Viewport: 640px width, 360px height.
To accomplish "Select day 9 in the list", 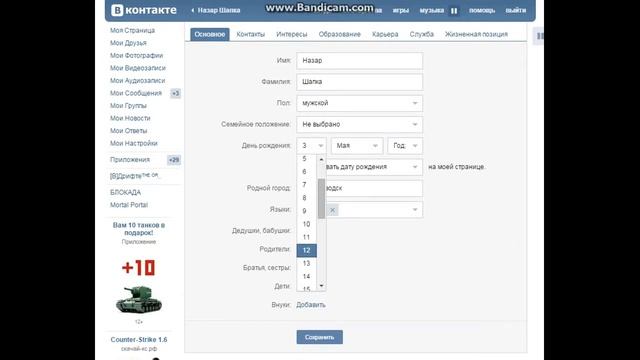I will pos(307,211).
